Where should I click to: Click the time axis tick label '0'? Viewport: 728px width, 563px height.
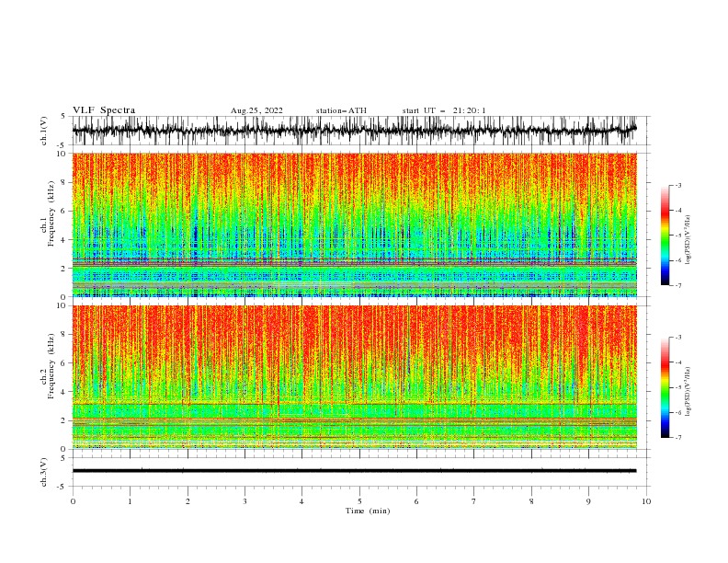(73, 501)
